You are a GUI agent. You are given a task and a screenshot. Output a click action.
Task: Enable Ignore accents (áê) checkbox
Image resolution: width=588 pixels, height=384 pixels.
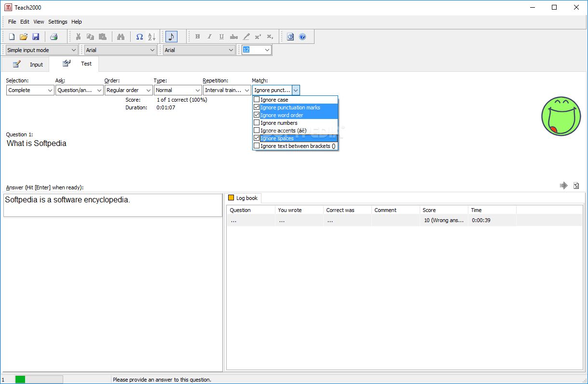(x=257, y=131)
